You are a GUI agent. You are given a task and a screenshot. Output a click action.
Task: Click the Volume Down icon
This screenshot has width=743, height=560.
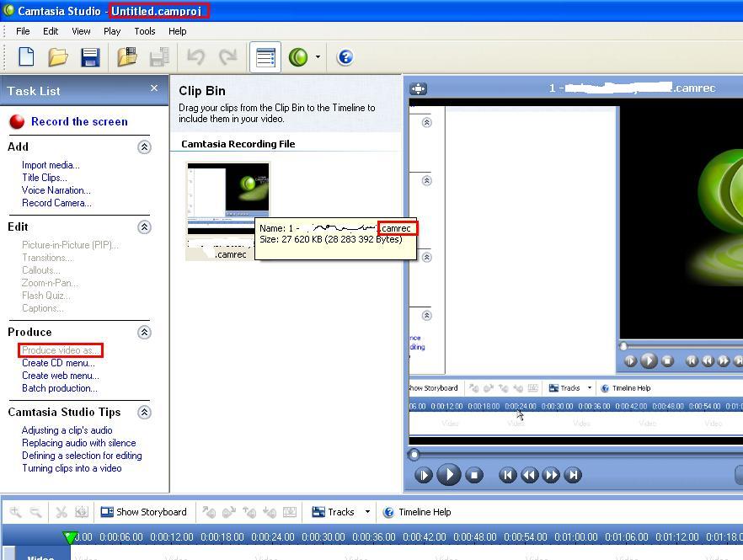click(x=270, y=512)
